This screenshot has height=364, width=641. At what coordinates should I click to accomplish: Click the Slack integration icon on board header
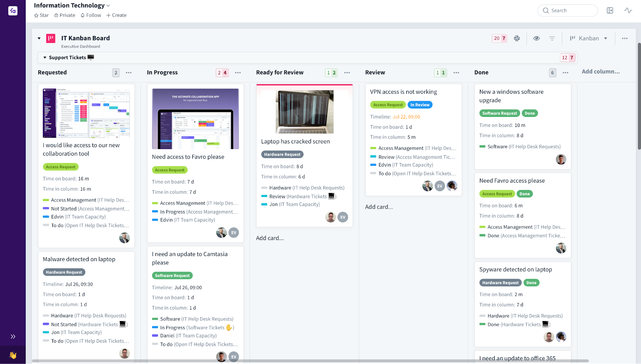pyautogui.click(x=517, y=38)
